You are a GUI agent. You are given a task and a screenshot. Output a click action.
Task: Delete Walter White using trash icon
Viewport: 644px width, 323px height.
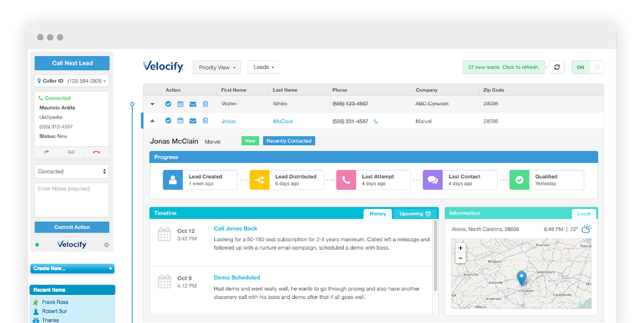tap(205, 104)
